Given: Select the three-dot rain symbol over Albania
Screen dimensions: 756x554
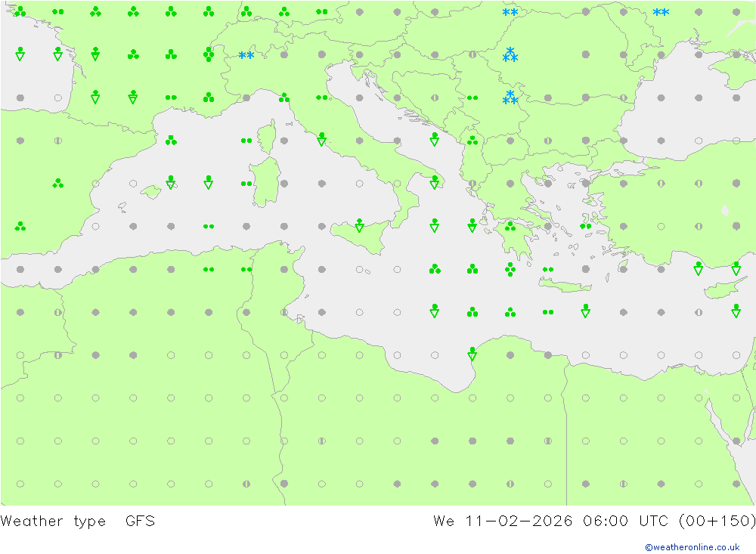Looking at the screenshot, I should pyautogui.click(x=472, y=140).
